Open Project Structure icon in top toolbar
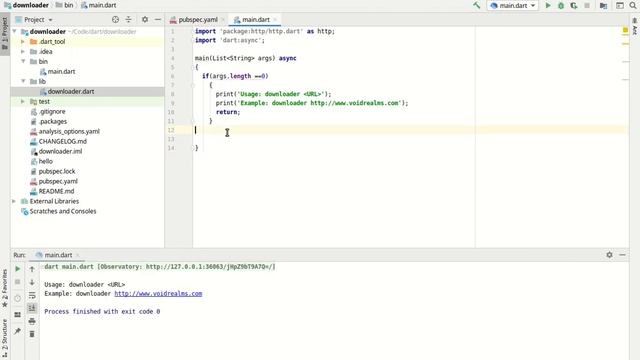Viewport: 640px width, 360px height. point(603,5)
